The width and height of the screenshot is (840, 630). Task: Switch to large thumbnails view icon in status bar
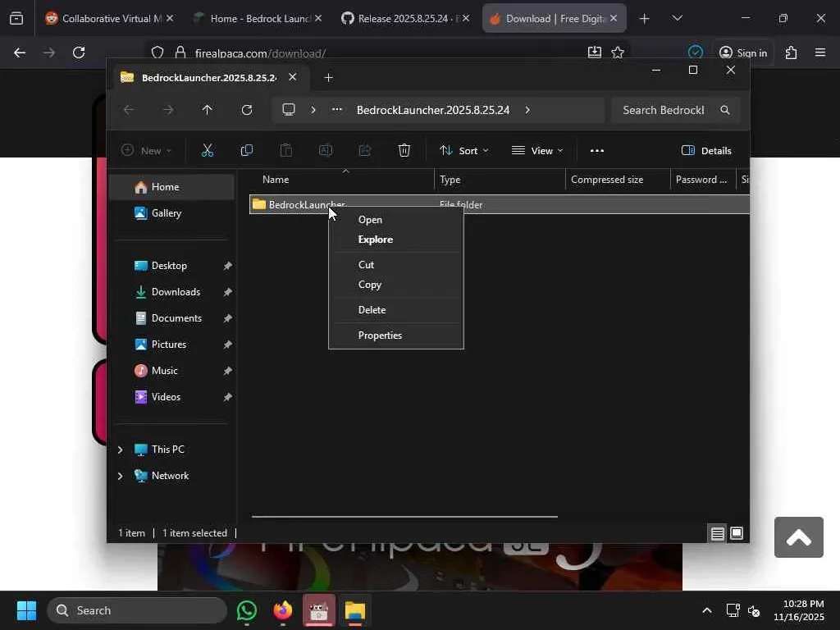tap(737, 533)
